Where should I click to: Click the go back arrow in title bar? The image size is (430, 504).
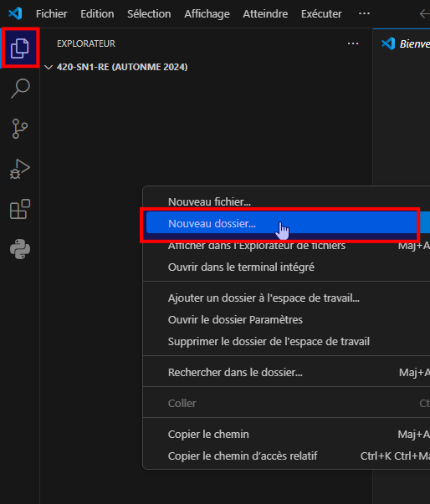click(x=425, y=14)
